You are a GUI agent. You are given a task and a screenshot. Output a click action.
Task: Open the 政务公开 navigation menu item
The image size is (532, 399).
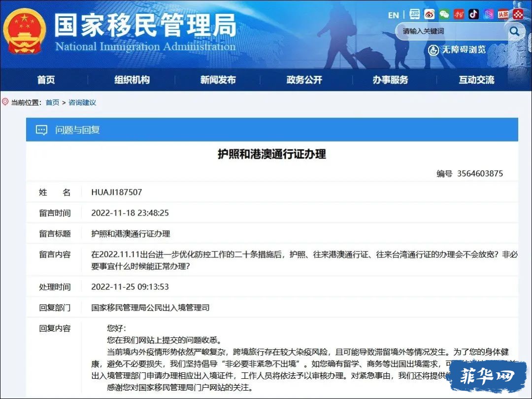point(304,80)
